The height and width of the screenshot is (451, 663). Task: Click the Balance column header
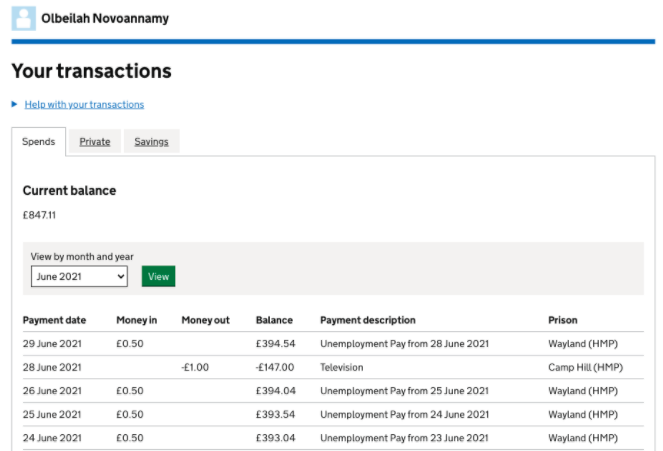point(274,320)
